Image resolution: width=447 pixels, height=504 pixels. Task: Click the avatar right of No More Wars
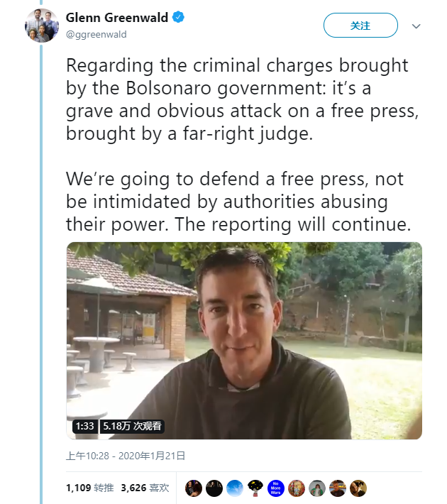coord(297,488)
